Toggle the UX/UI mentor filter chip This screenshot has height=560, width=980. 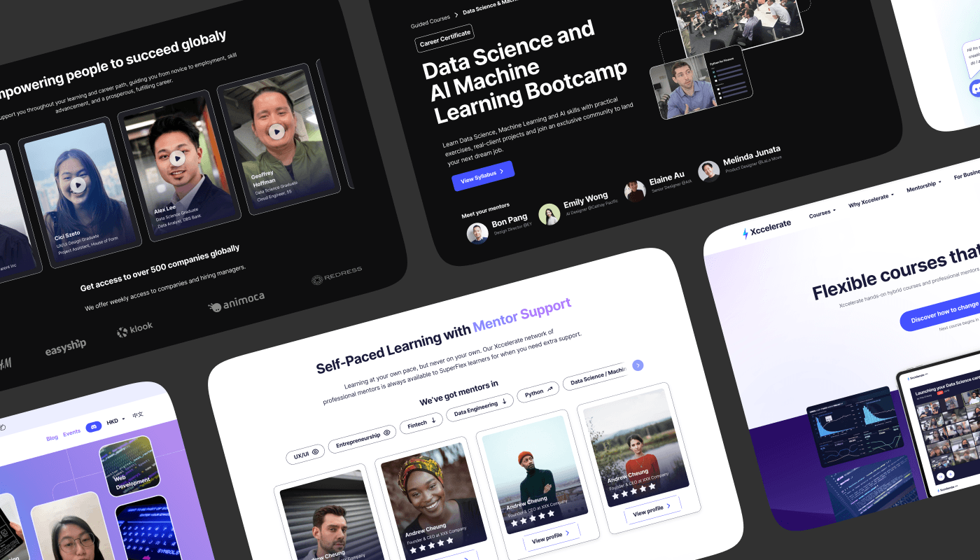[x=305, y=454]
